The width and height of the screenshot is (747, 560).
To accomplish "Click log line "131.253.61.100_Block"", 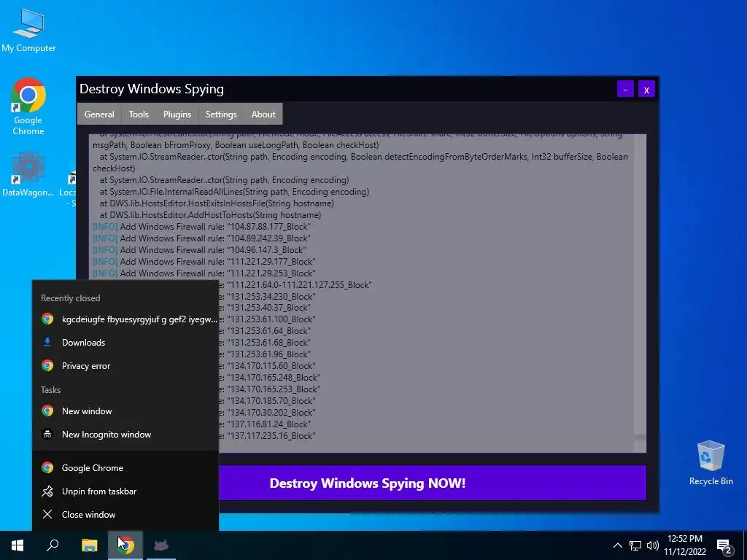I will coord(267,319).
